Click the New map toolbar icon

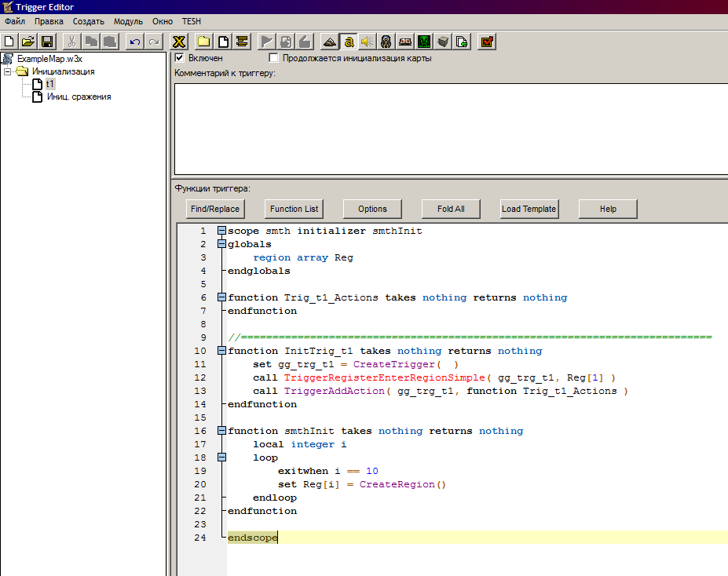[9, 42]
